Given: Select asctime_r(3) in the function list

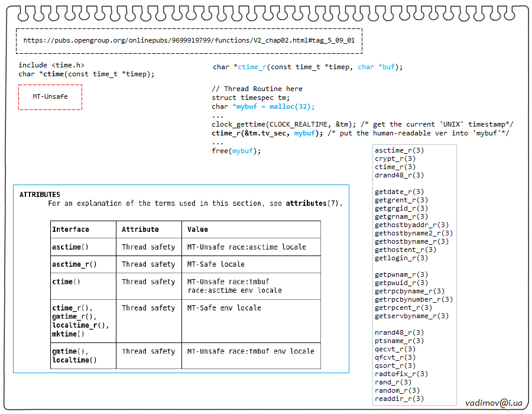Looking at the screenshot, I should 399,150.
